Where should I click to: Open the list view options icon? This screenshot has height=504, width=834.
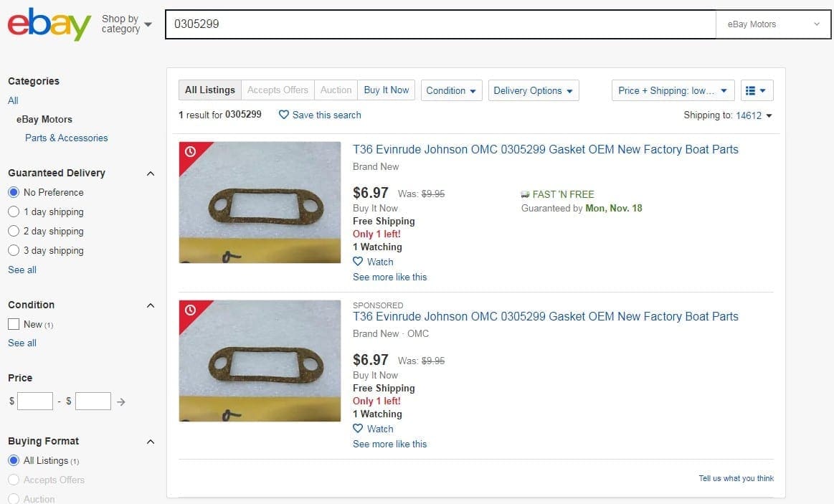pos(757,90)
